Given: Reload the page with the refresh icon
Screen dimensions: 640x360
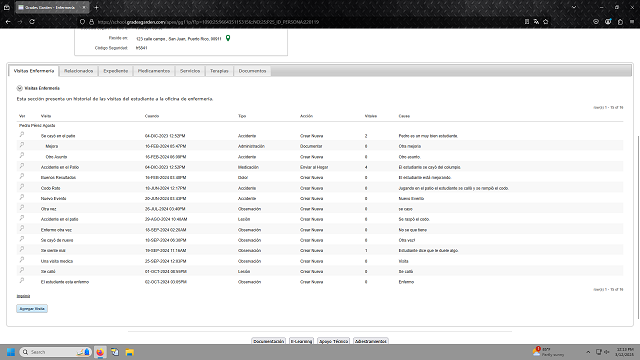Looking at the screenshot, I should [32, 22].
